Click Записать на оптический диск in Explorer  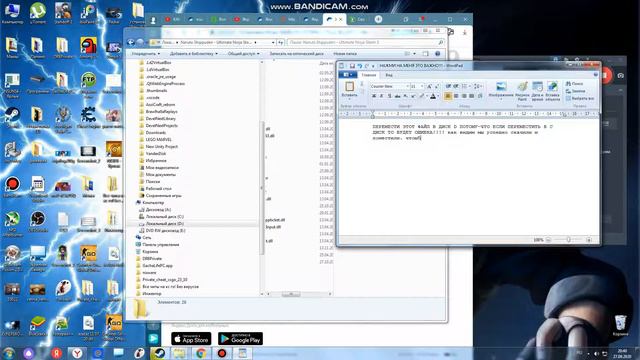(x=296, y=53)
